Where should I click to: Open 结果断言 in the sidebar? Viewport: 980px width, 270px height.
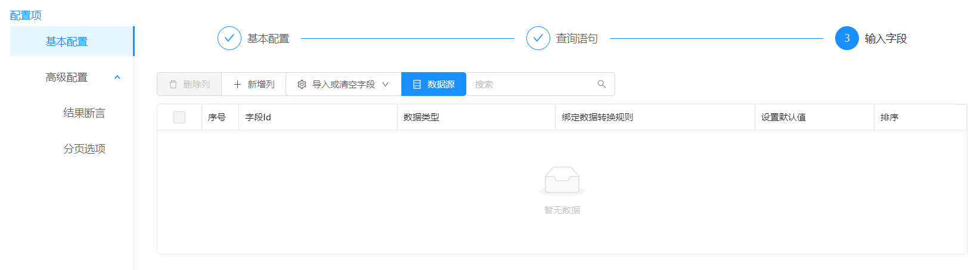(x=84, y=113)
